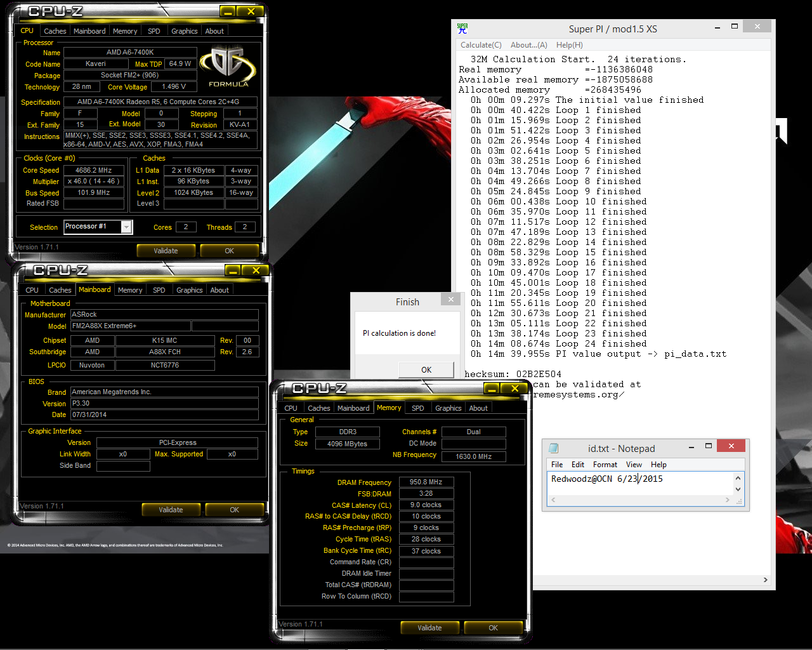Close the id.txt Notepad window
This screenshot has width=812, height=650.
731,446
